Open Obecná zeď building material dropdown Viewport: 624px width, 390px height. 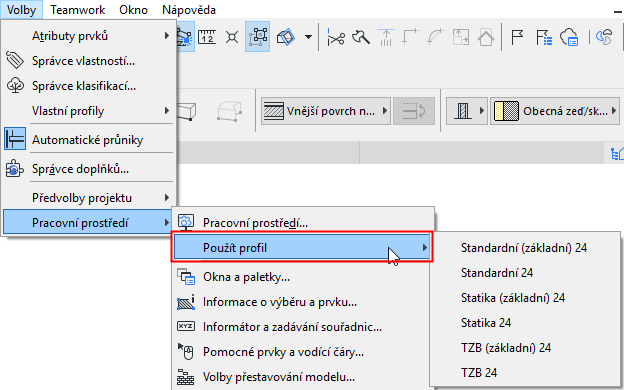tap(555, 111)
